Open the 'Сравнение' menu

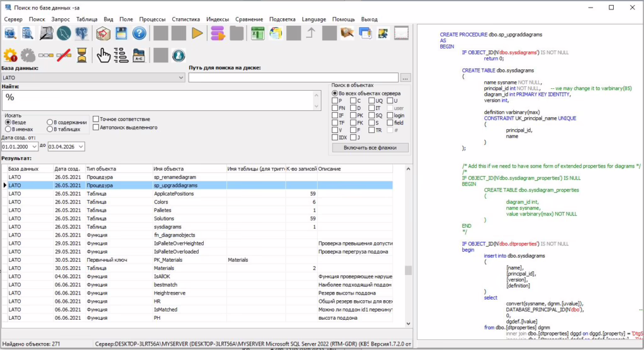(249, 20)
